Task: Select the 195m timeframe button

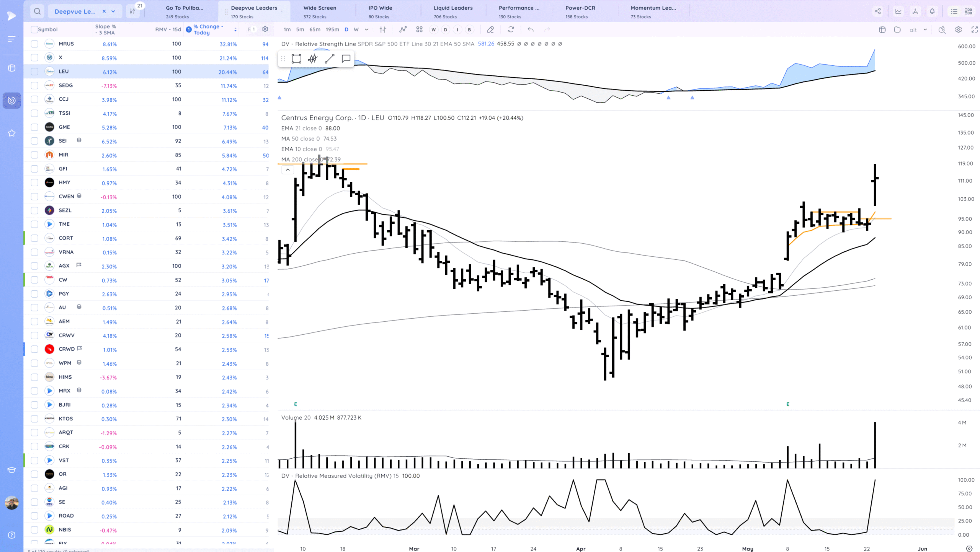Action: [332, 29]
